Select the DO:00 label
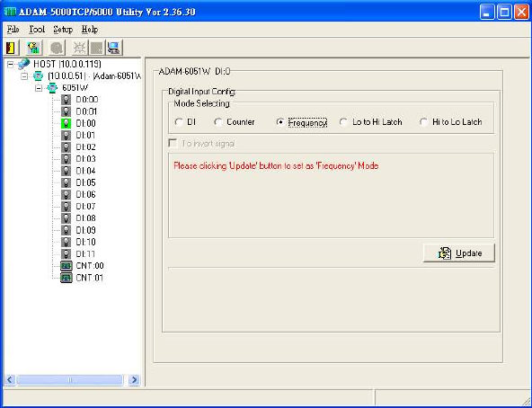532x408 pixels. pos(87,100)
